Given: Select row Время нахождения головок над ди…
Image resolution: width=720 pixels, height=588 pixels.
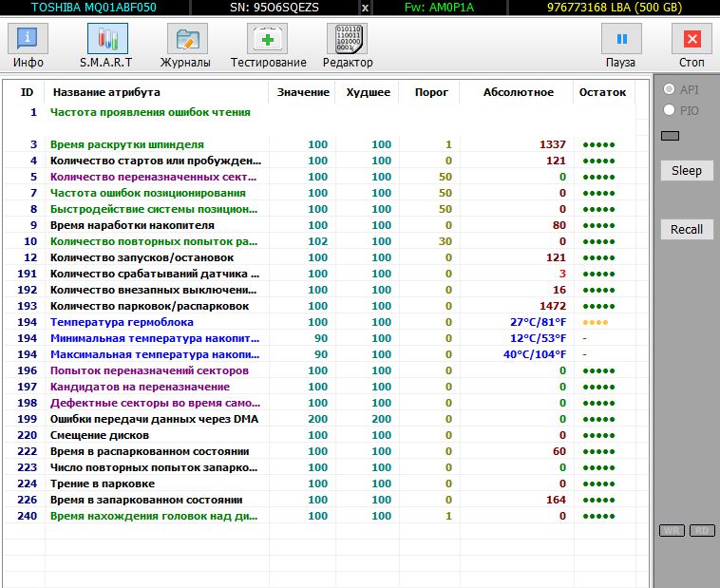Looking at the screenshot, I should pyautogui.click(x=319, y=516).
